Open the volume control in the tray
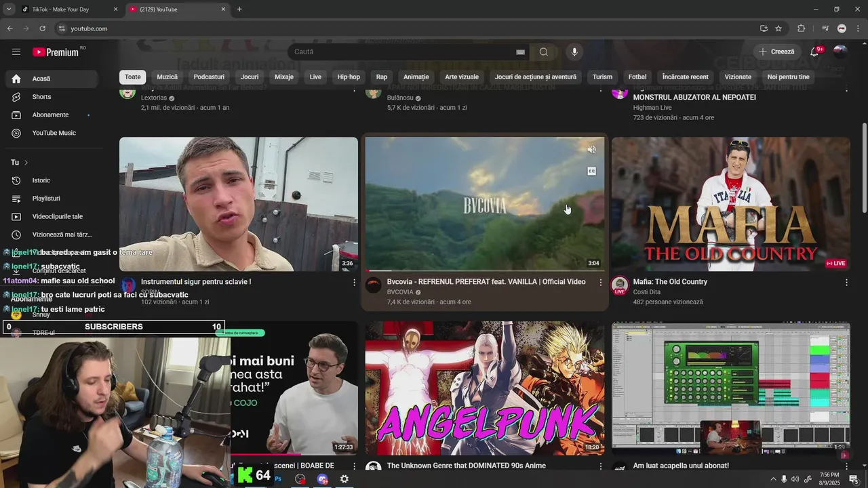Screen dimensions: 868x488 (x=795, y=479)
